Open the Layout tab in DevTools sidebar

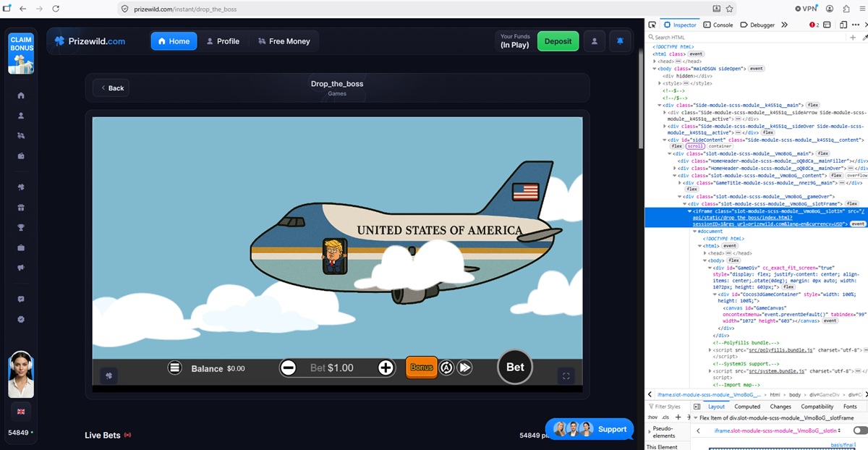715,407
